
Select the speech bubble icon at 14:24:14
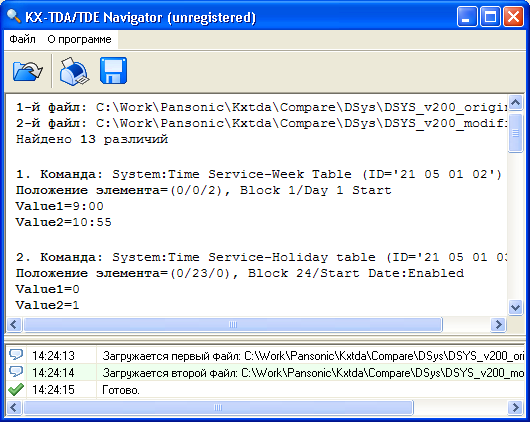click(16, 372)
